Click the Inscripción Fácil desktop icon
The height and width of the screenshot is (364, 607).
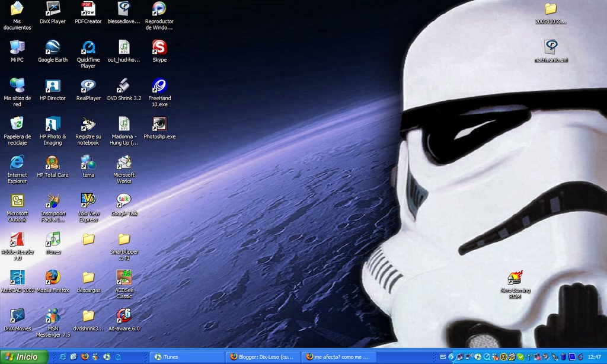click(x=53, y=200)
